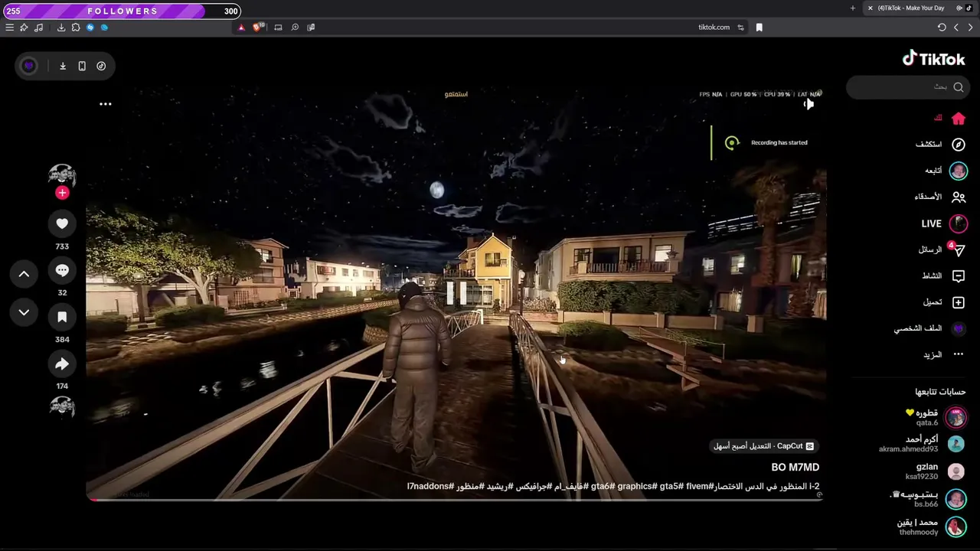
Task: Open the creator's avatar above the follow badge
Action: 62,176
